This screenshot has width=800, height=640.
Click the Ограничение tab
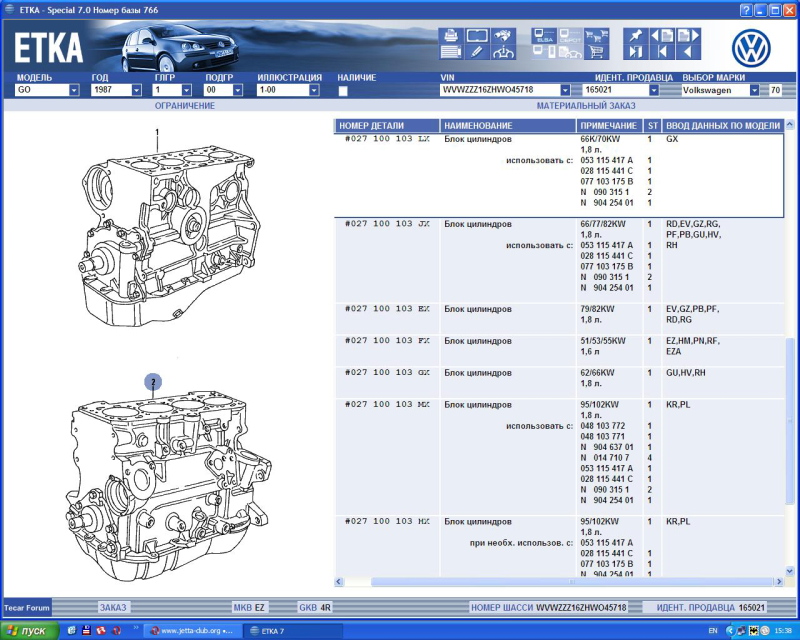point(185,106)
